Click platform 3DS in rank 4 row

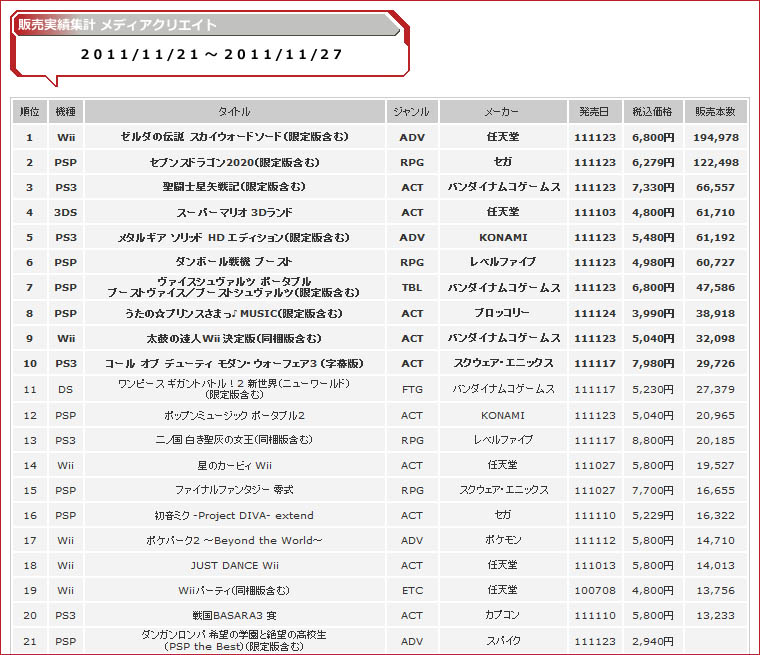point(65,213)
